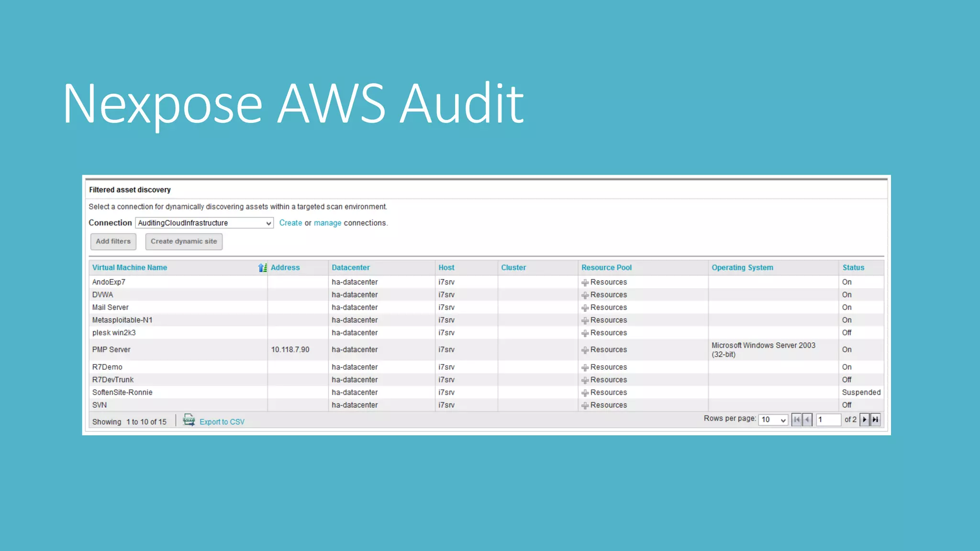Select the DVWA virtual machine name

pos(102,295)
